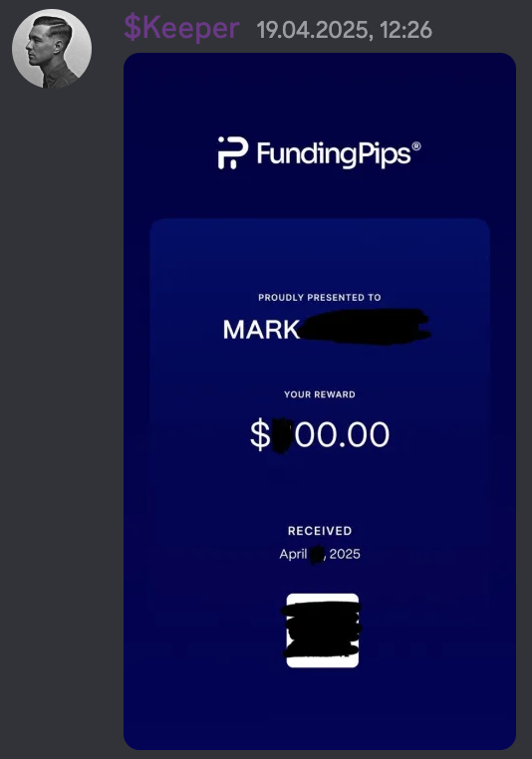Click the dollar sign of reward
Screen dimensions: 532x759
260,434
